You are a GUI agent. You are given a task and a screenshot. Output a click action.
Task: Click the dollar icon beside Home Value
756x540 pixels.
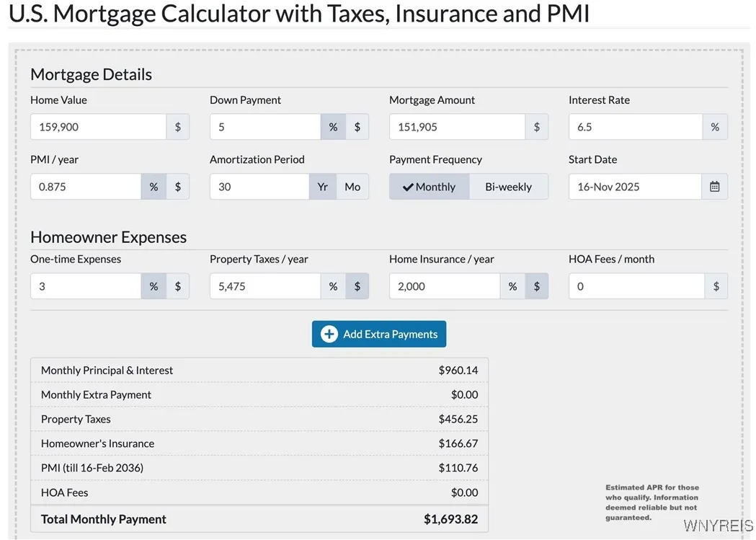coord(178,127)
